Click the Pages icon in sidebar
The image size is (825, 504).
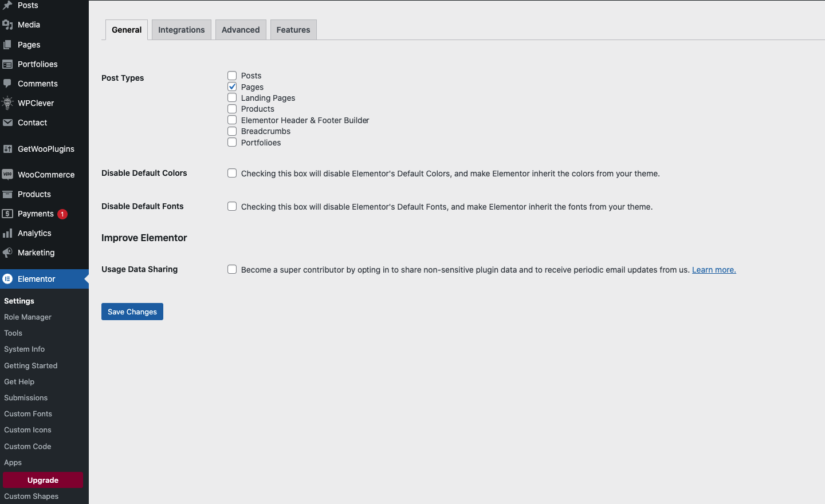pyautogui.click(x=7, y=45)
